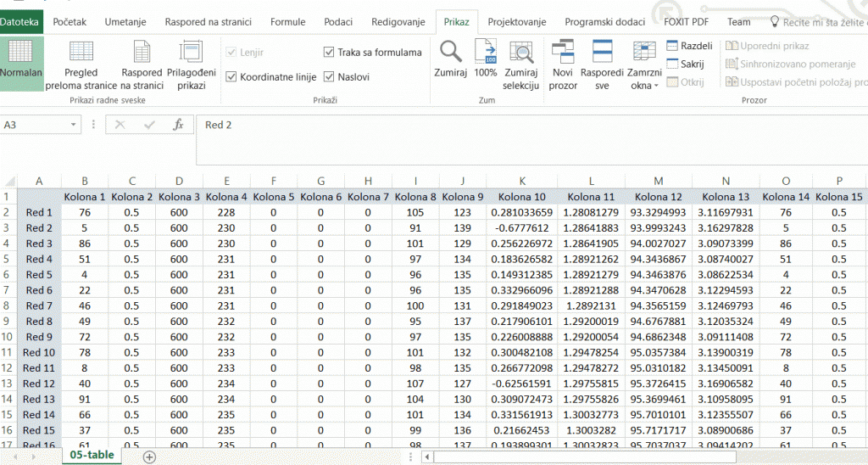
Task: Switch to the Redigovanje tab
Action: click(398, 21)
